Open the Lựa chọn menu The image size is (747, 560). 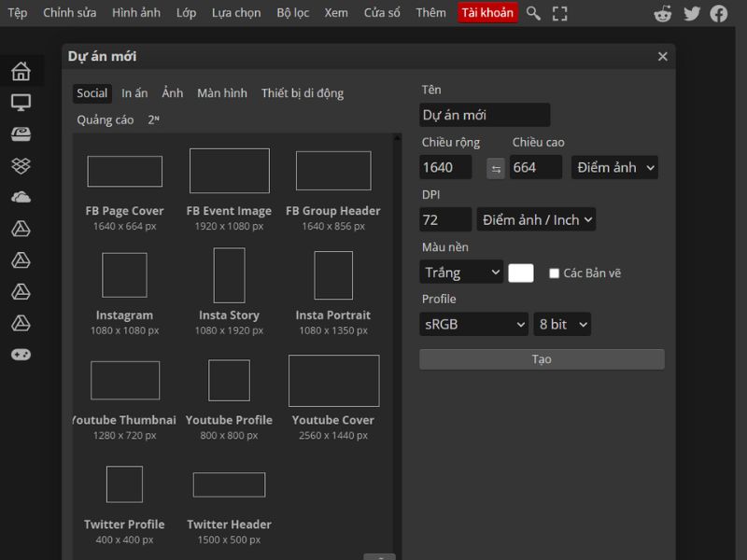pyautogui.click(x=236, y=13)
